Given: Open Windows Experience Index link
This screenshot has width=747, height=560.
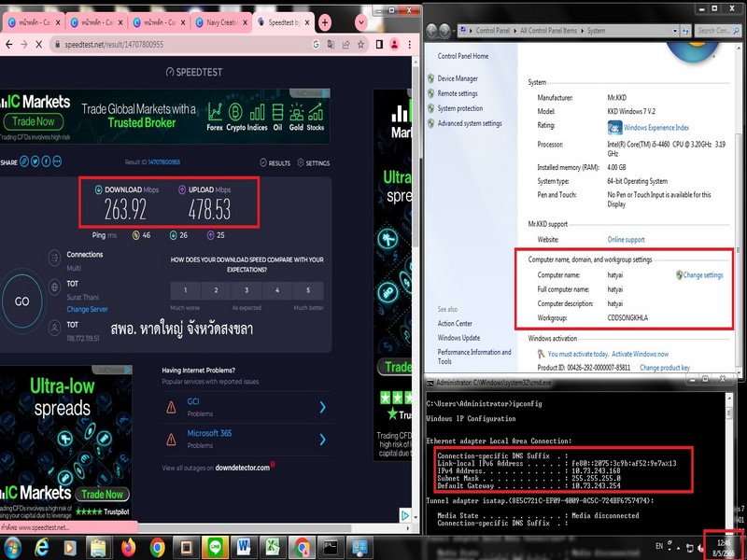Looking at the screenshot, I should click(656, 128).
